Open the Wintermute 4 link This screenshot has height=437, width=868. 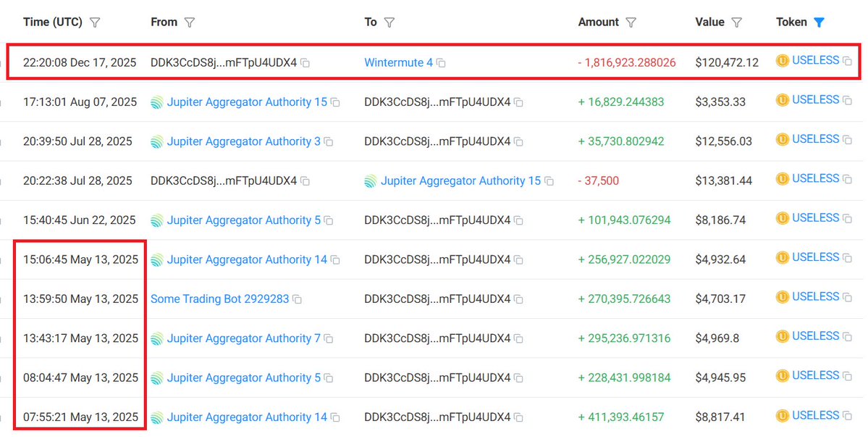[399, 62]
